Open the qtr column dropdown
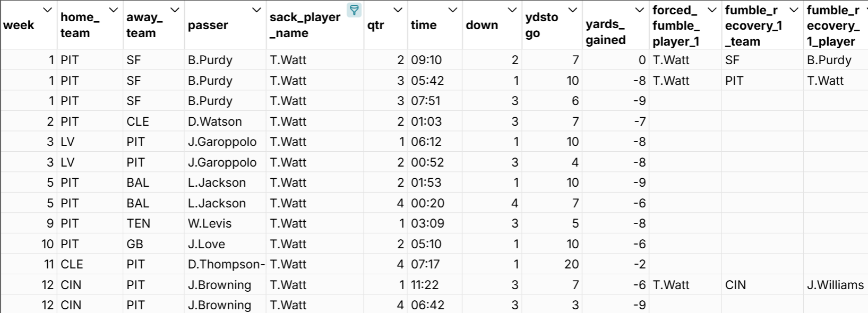 pos(397,8)
